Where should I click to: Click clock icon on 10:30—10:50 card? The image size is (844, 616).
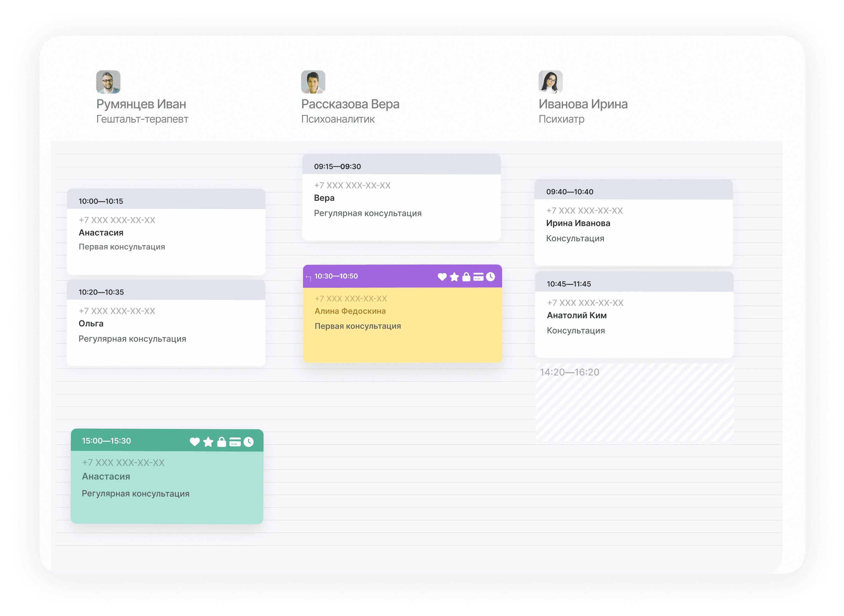click(491, 277)
